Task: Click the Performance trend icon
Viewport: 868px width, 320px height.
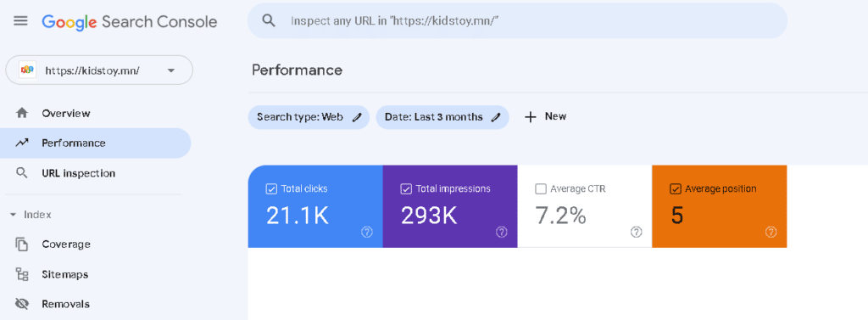Action: tap(21, 143)
